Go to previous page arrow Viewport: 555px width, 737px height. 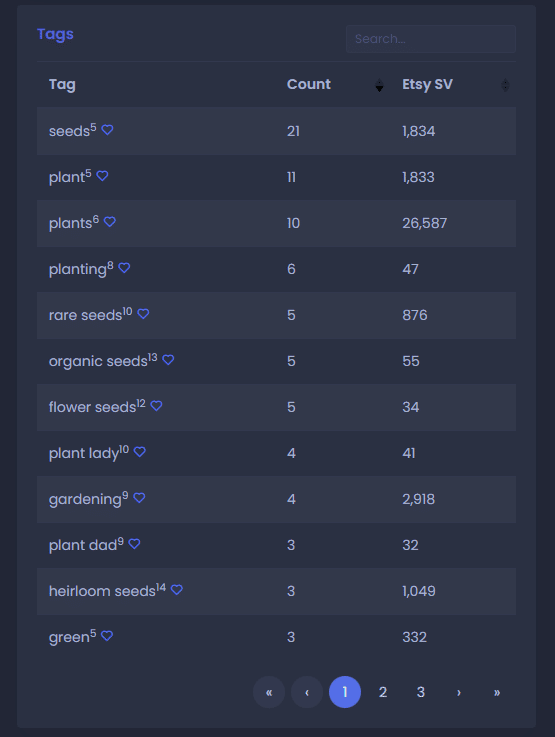coord(307,692)
